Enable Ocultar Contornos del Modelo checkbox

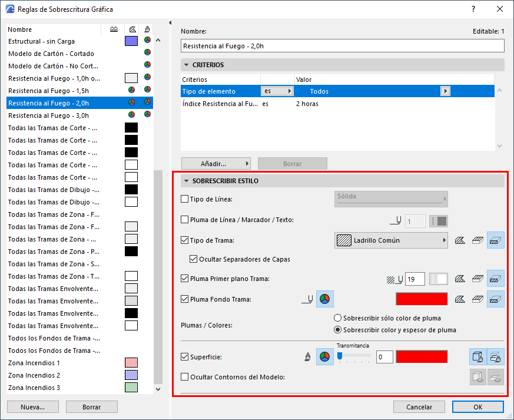[x=184, y=377]
